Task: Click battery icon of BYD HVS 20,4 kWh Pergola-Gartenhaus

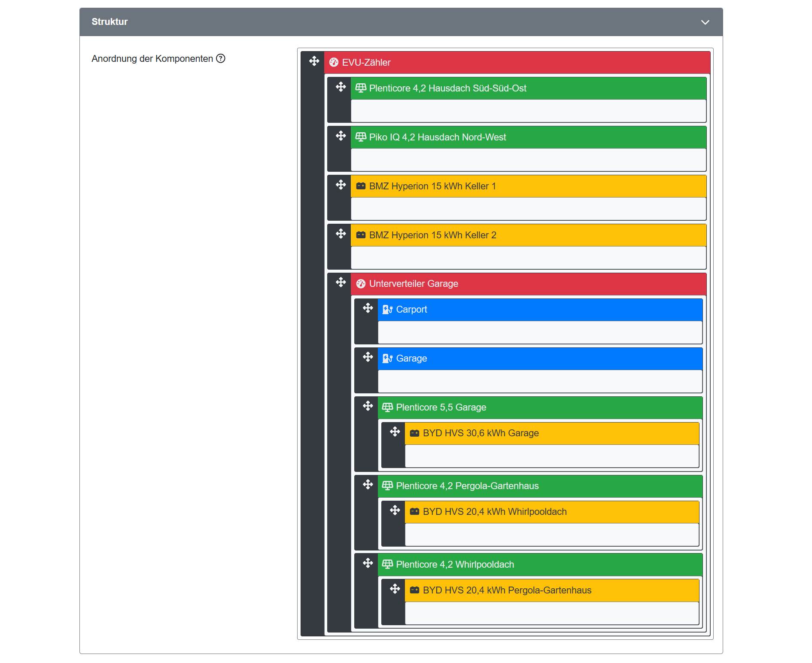Action: [415, 590]
